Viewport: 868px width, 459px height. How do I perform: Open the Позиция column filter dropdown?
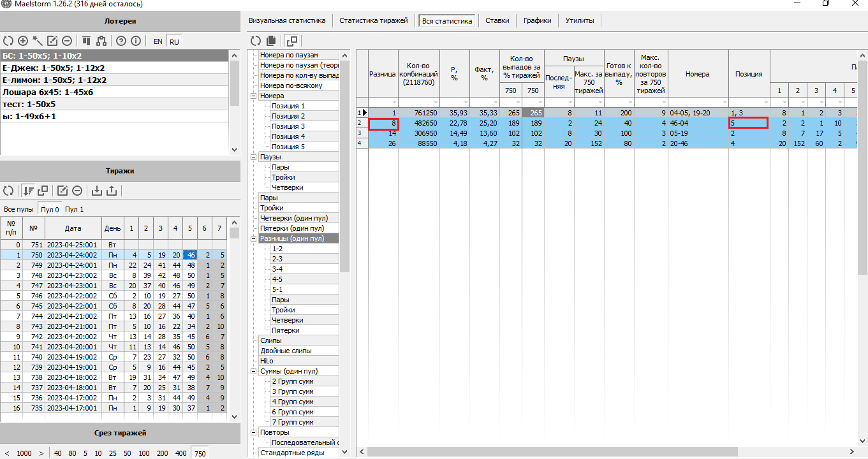[x=765, y=103]
